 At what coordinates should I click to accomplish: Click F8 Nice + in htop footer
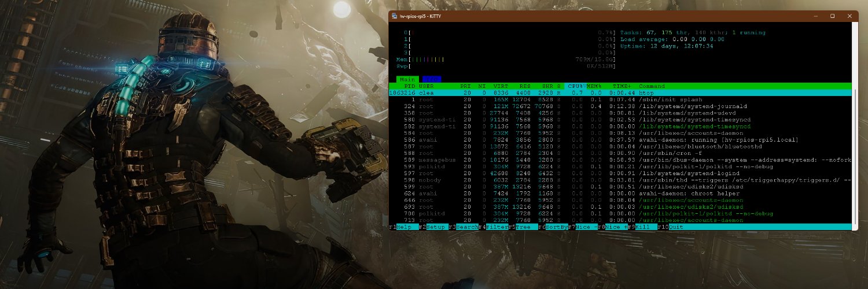coord(613,227)
